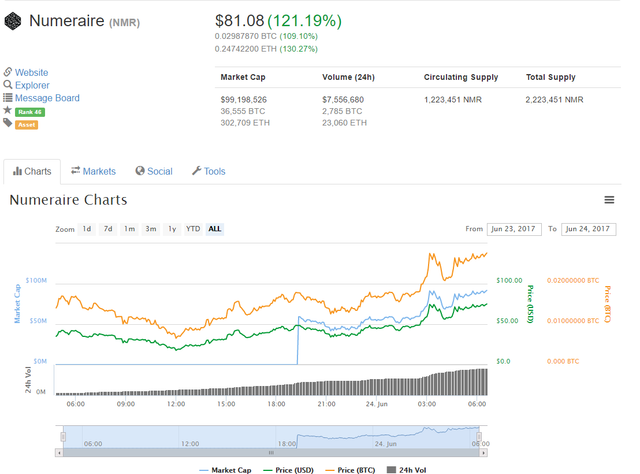The image size is (640, 474).
Task: Click the Numeraire cube logo icon
Action: [x=13, y=21]
